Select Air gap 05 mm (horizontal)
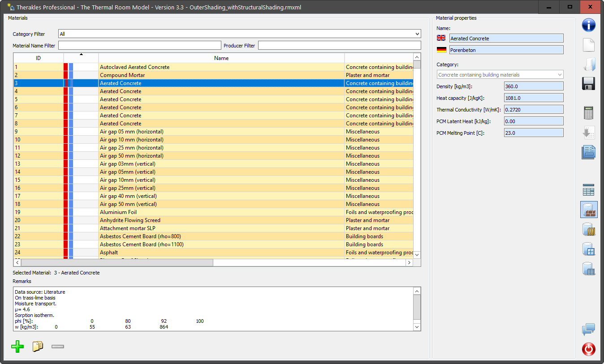 click(x=213, y=132)
